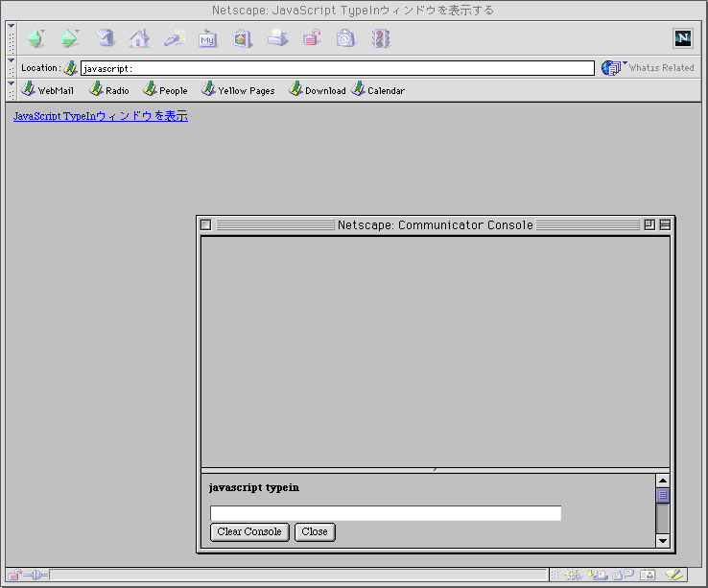Image resolution: width=708 pixels, height=588 pixels.
Task: Collapse the Location toolbar triangle
Action: (11, 60)
